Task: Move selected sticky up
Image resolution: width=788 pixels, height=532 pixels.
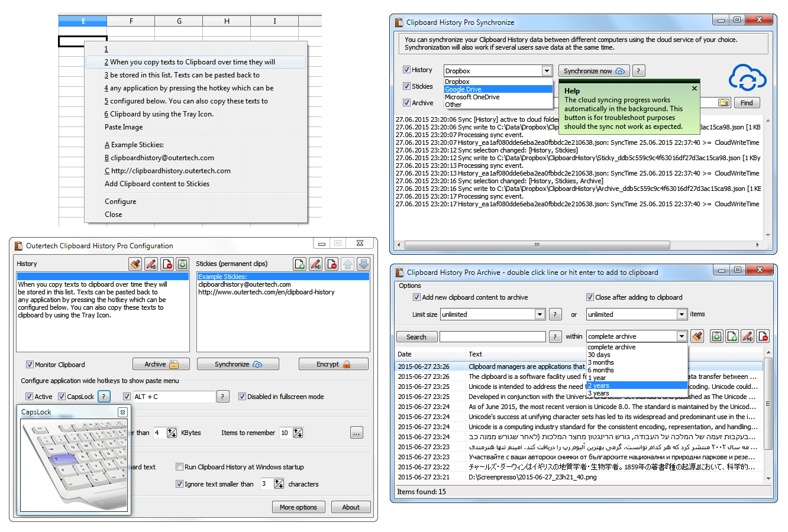Action: point(348,264)
